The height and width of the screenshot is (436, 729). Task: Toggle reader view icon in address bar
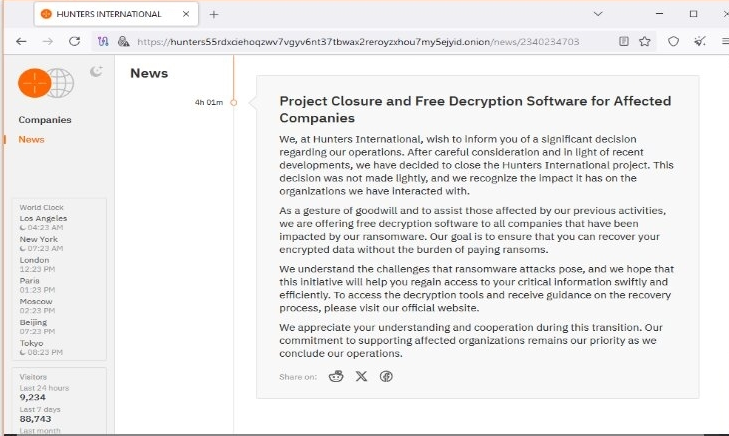[624, 41]
